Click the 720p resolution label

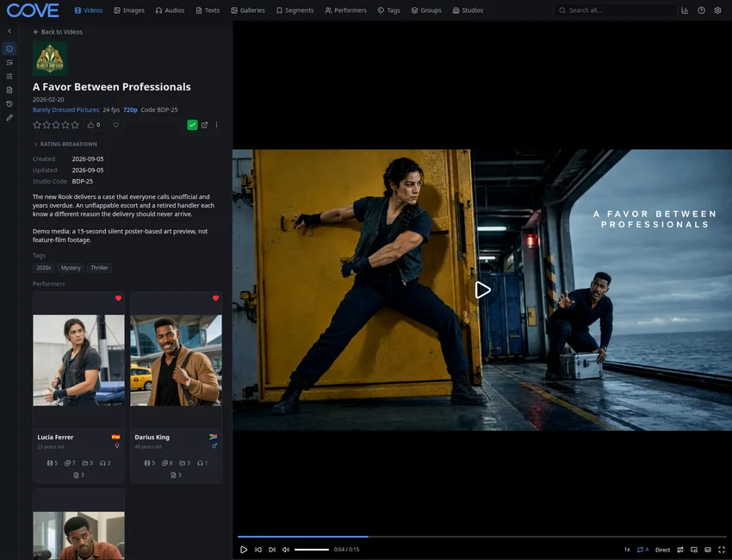[x=130, y=109]
